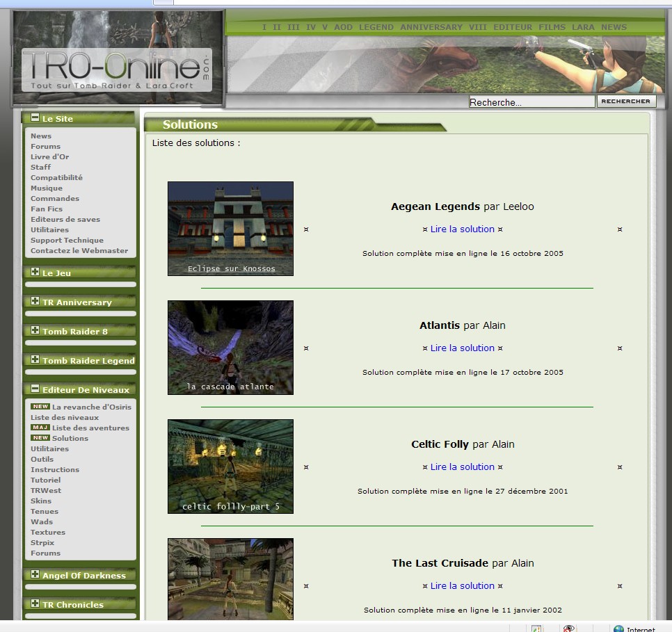The width and height of the screenshot is (672, 632).
Task: Open La revanche d'Osiris link
Action: (92, 407)
